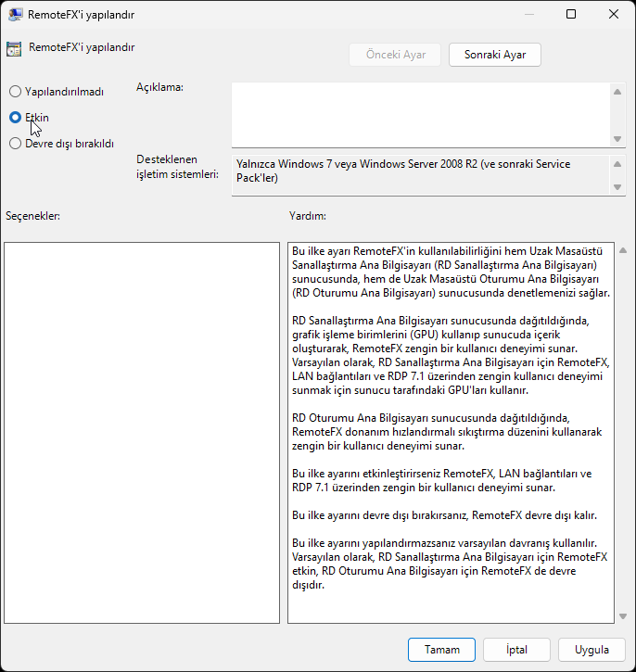636x672 pixels.
Task: Click the Yardım: label
Action: 308,216
